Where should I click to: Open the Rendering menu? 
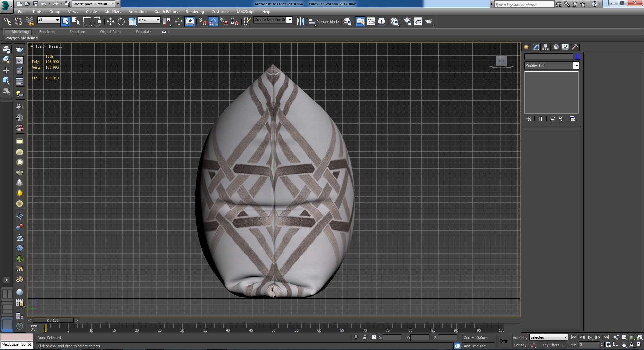pos(195,12)
